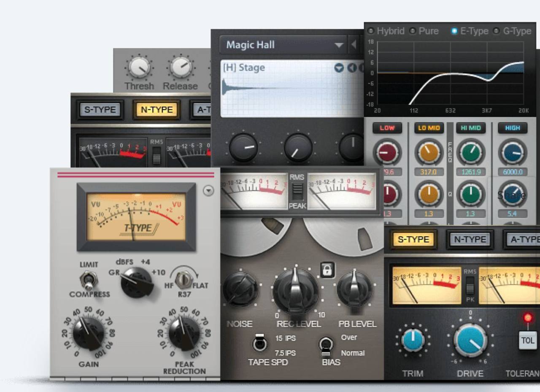Click the HI MID band button
The height and width of the screenshot is (392, 540).
470,128
